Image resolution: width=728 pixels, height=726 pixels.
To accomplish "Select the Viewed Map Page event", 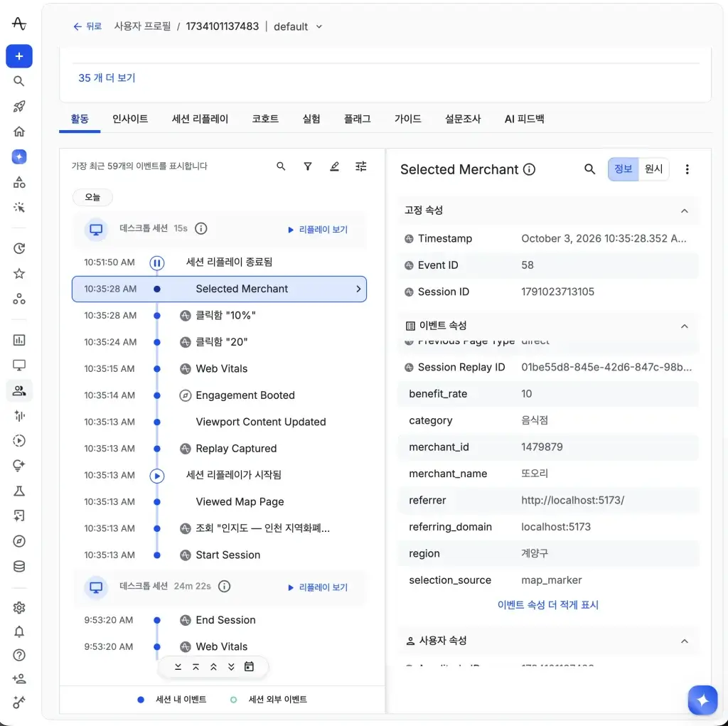I will point(220,501).
